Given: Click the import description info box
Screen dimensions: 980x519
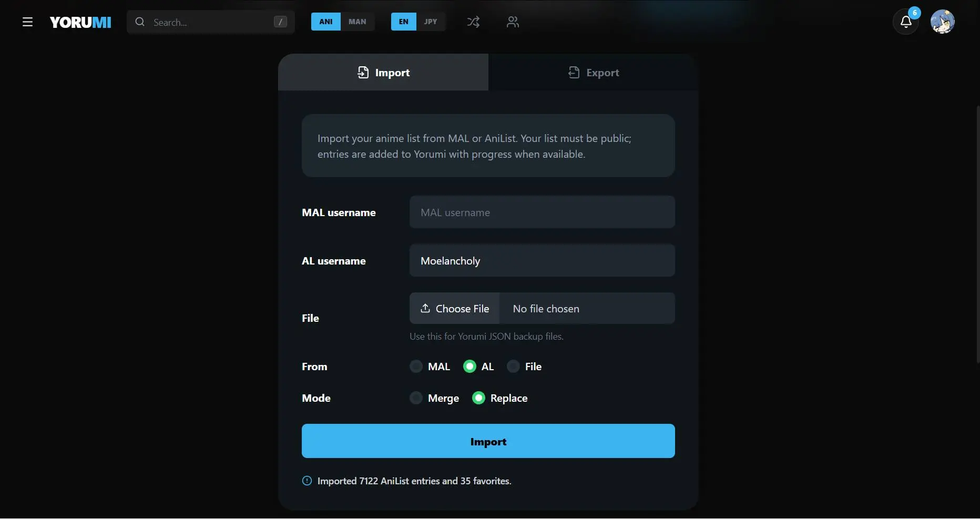Looking at the screenshot, I should tap(488, 146).
